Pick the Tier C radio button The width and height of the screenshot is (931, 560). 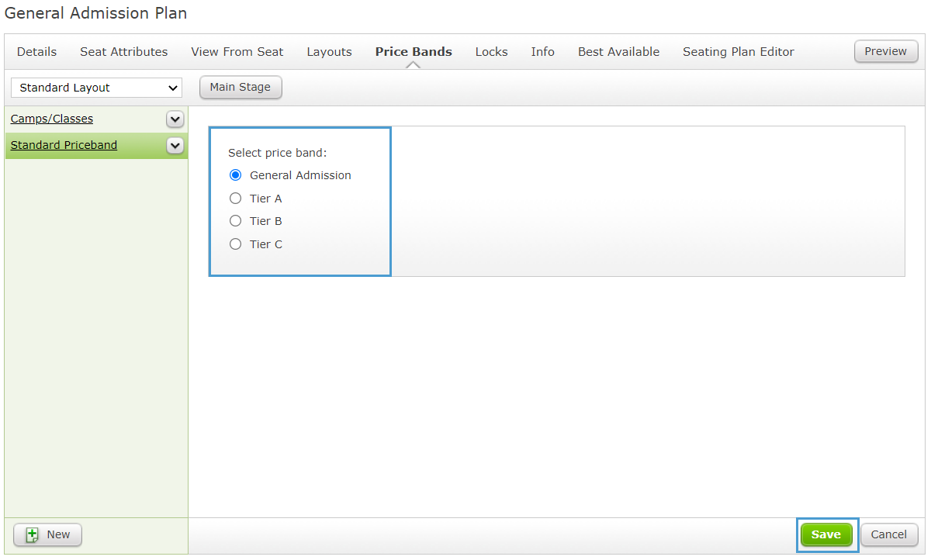pyautogui.click(x=236, y=244)
